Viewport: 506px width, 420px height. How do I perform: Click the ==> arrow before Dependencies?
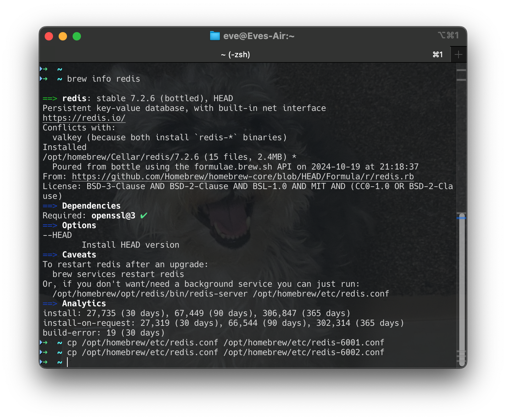50,206
